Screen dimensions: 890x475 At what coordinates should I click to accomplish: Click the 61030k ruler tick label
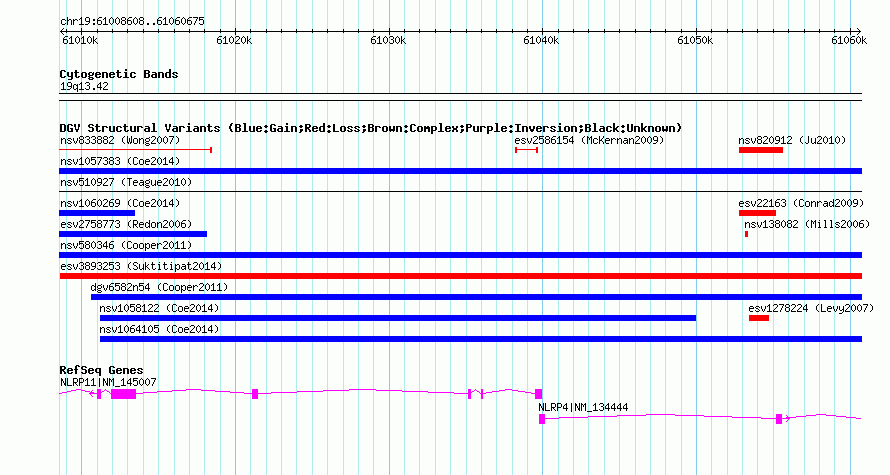[x=388, y=40]
